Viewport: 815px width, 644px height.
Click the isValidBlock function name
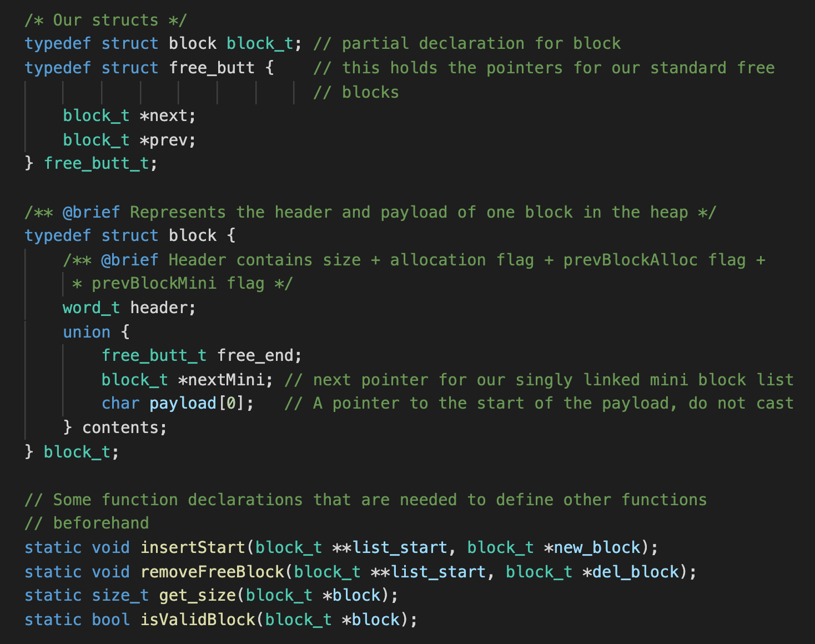[197, 620]
